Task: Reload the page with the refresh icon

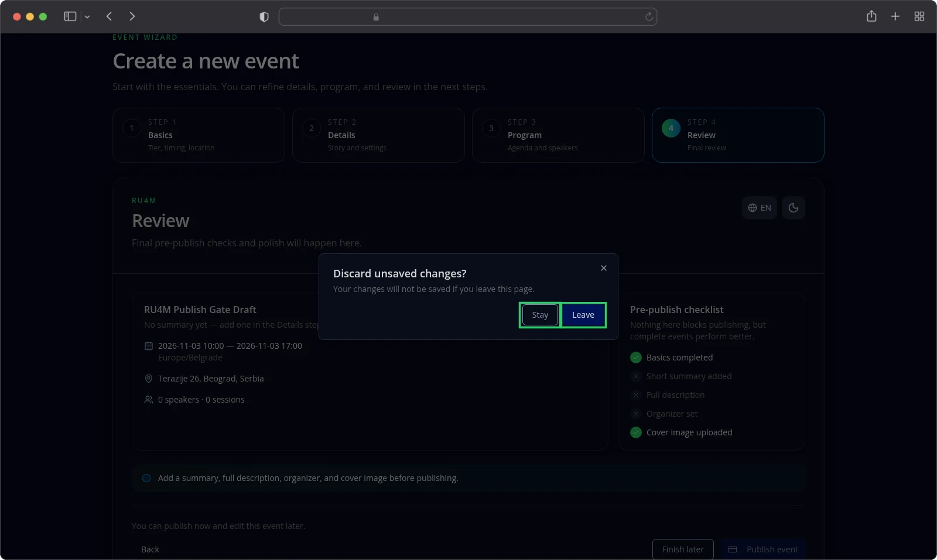Action: (x=649, y=17)
